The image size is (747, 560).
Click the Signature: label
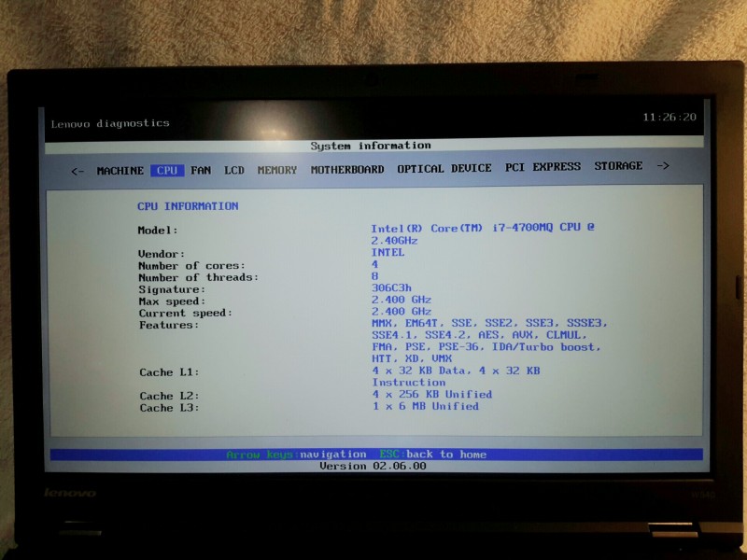click(x=172, y=289)
